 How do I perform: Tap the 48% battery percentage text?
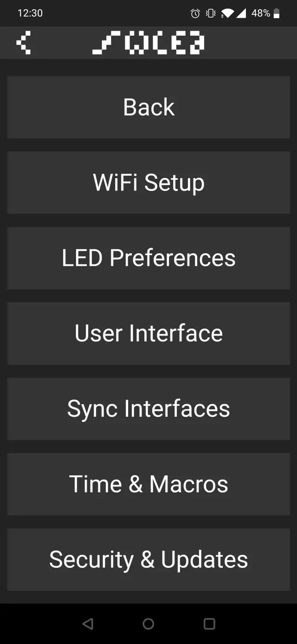(x=260, y=13)
